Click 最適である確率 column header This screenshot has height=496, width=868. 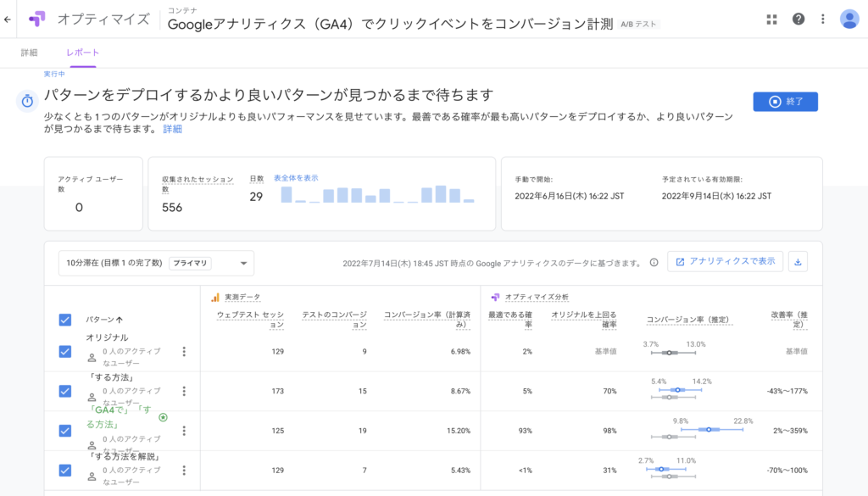point(509,320)
